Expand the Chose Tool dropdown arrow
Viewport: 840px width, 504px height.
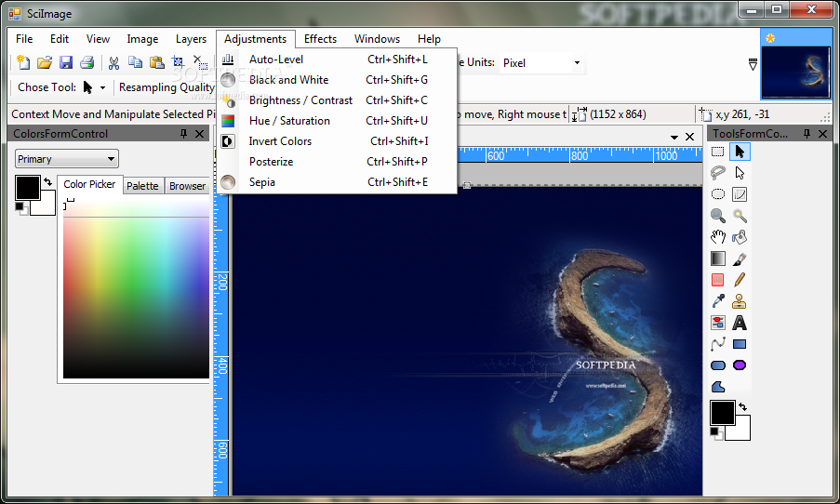pyautogui.click(x=102, y=87)
